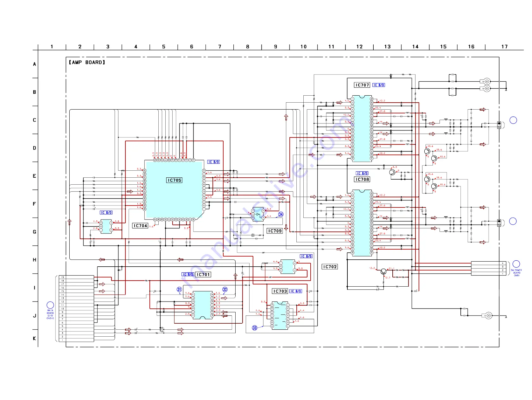Select the IC708 amplifier chip body
Screen dimensions: 532x400
click(x=362, y=223)
